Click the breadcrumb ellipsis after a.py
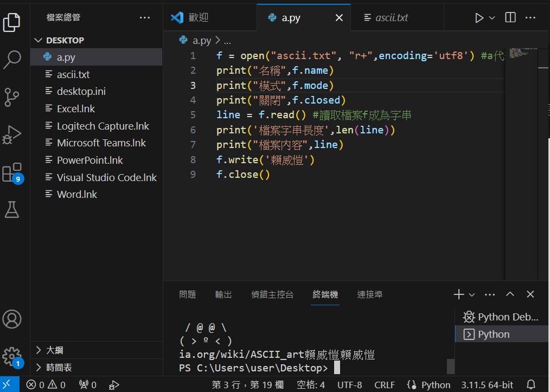Screen dimensions: 550x392 227,41
